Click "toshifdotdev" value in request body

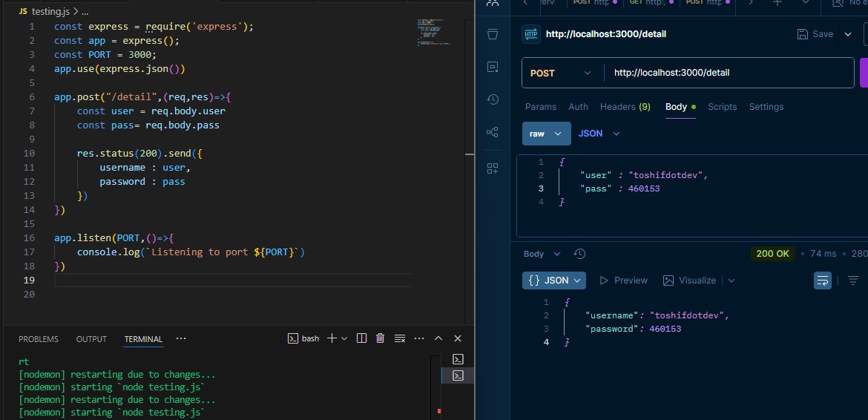(666, 175)
